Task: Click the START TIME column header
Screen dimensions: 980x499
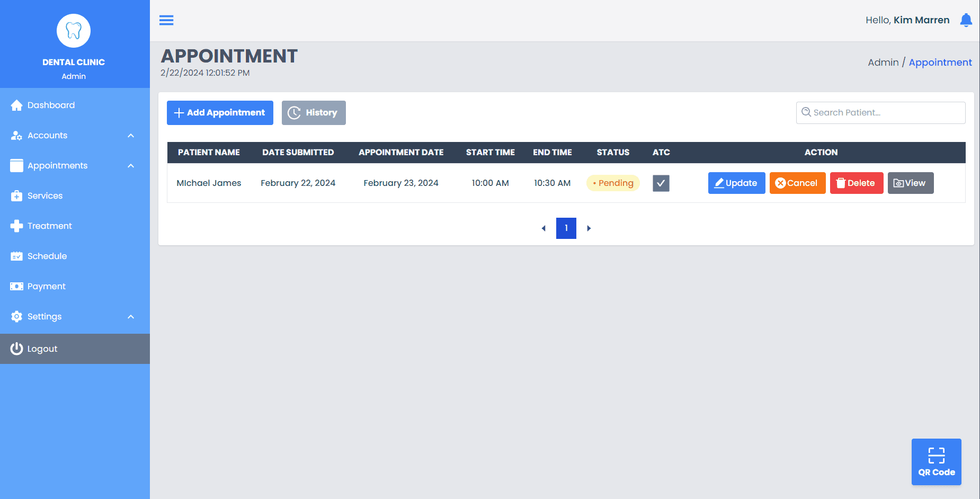Action: pyautogui.click(x=491, y=153)
